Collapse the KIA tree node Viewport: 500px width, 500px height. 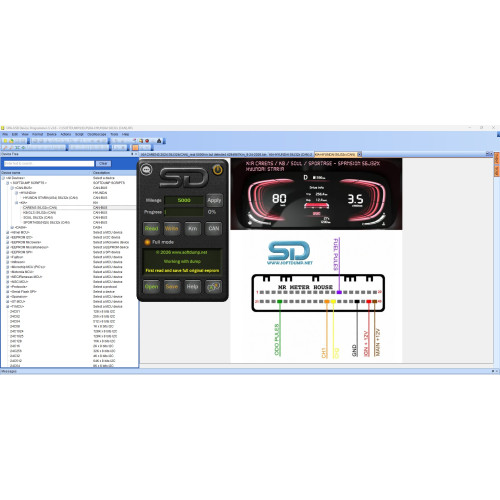17,203
